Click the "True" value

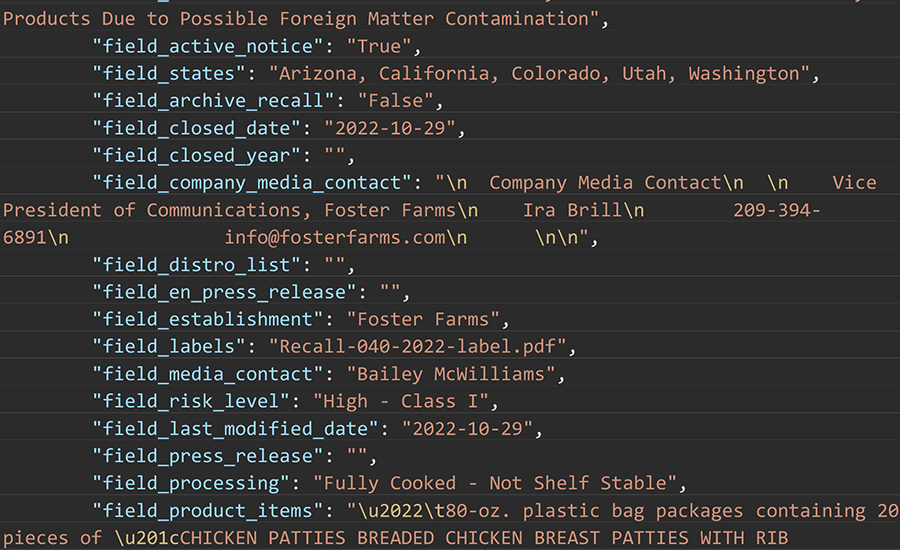point(379,46)
